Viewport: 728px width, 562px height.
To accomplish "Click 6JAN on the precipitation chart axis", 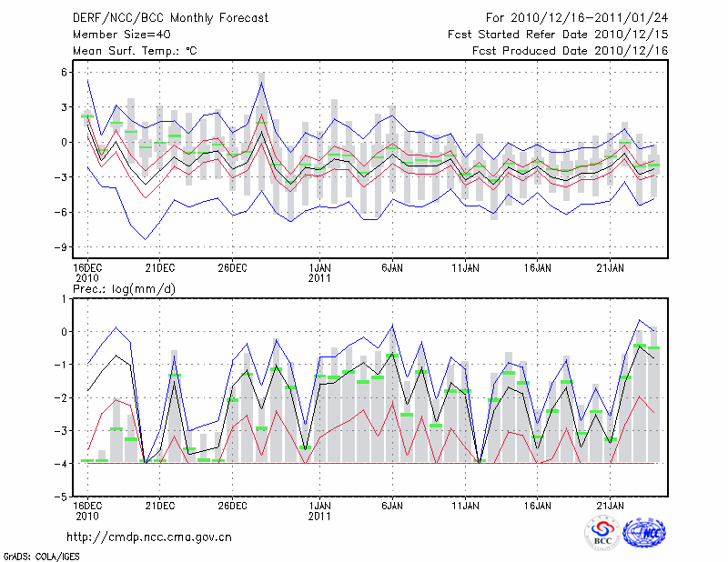I will coord(392,505).
